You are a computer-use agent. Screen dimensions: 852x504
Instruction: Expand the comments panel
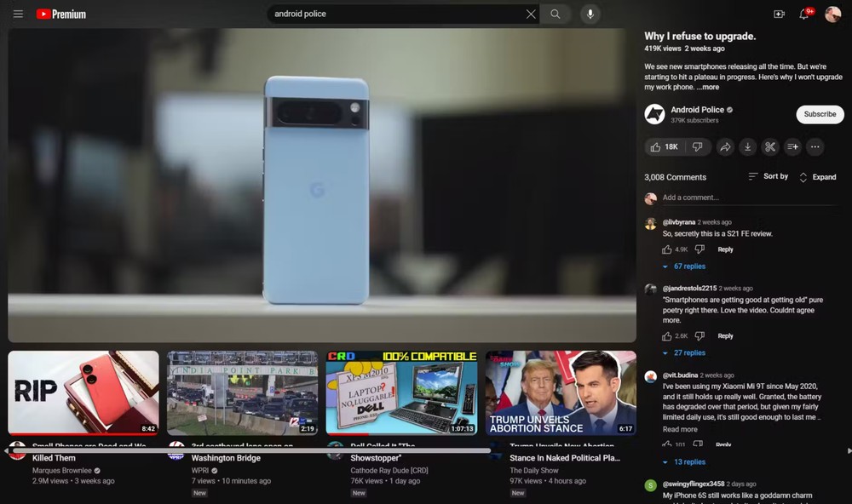click(818, 177)
